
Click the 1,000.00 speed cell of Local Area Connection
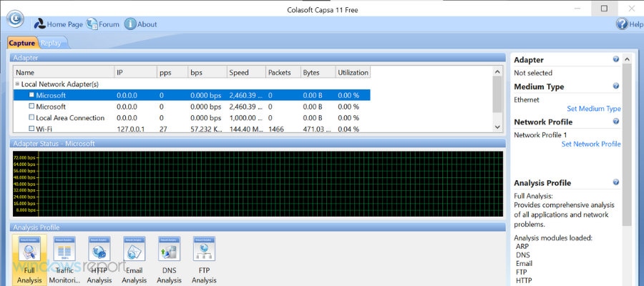[x=245, y=118]
